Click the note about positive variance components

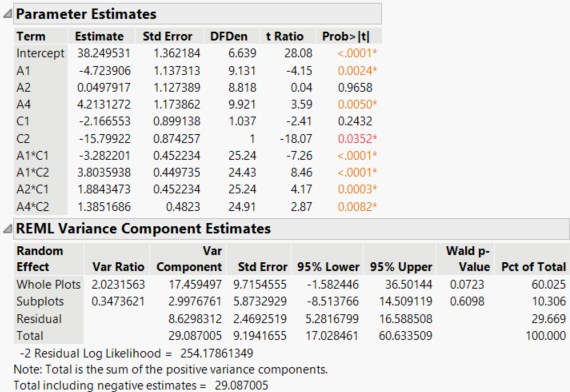tap(170, 369)
